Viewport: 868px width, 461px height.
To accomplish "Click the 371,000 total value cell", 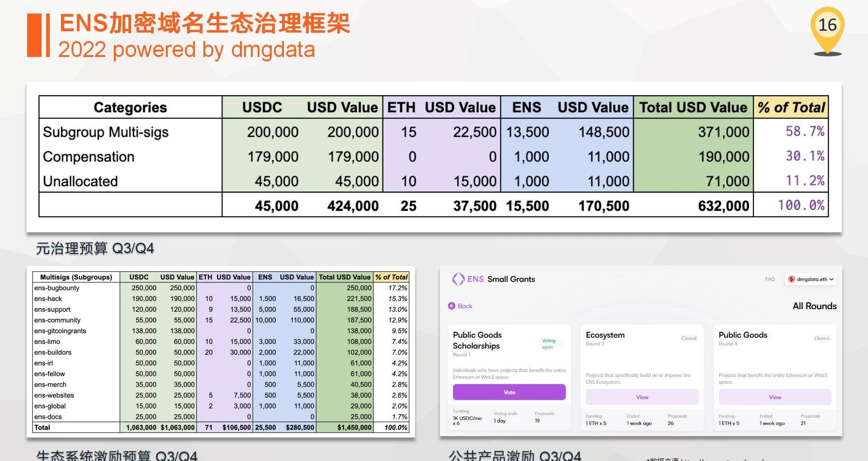I will [723, 132].
